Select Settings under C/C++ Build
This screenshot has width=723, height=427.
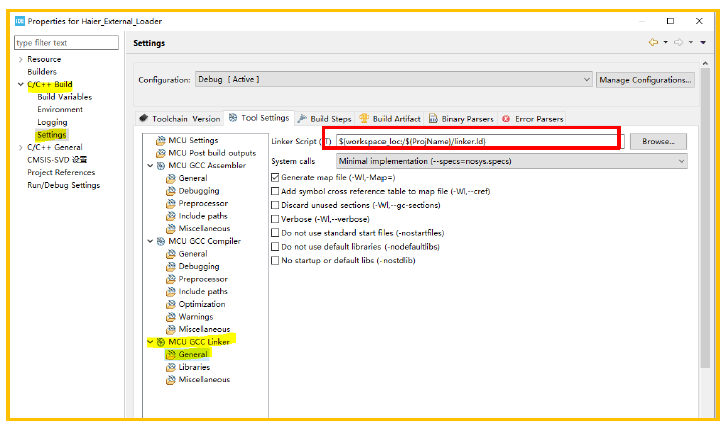[x=52, y=135]
